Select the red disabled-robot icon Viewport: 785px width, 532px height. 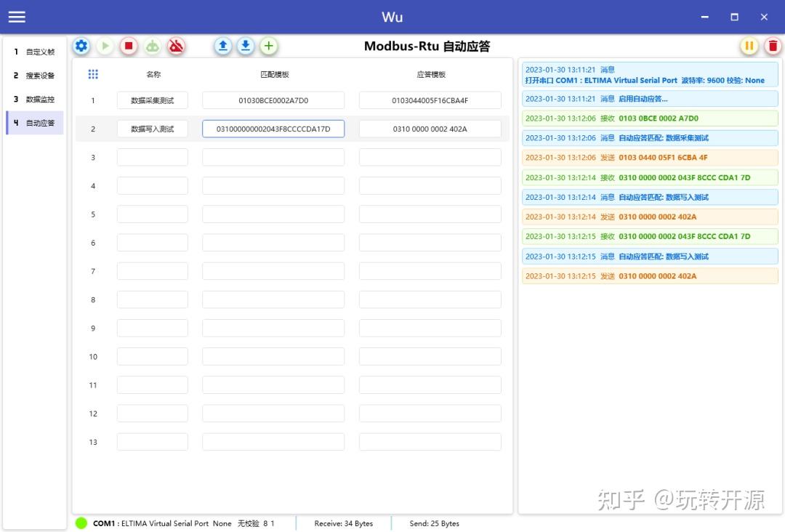click(x=176, y=46)
